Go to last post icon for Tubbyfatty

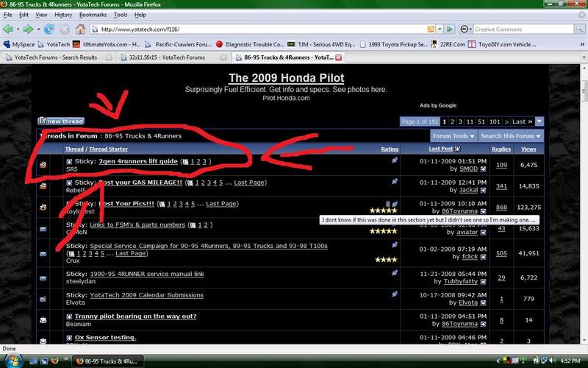click(x=483, y=282)
